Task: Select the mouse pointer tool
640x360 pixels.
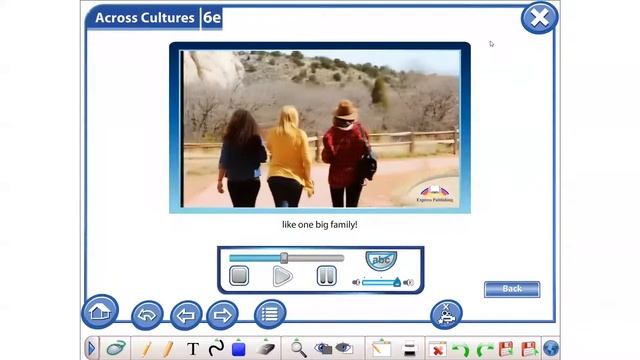Action: click(x=116, y=349)
